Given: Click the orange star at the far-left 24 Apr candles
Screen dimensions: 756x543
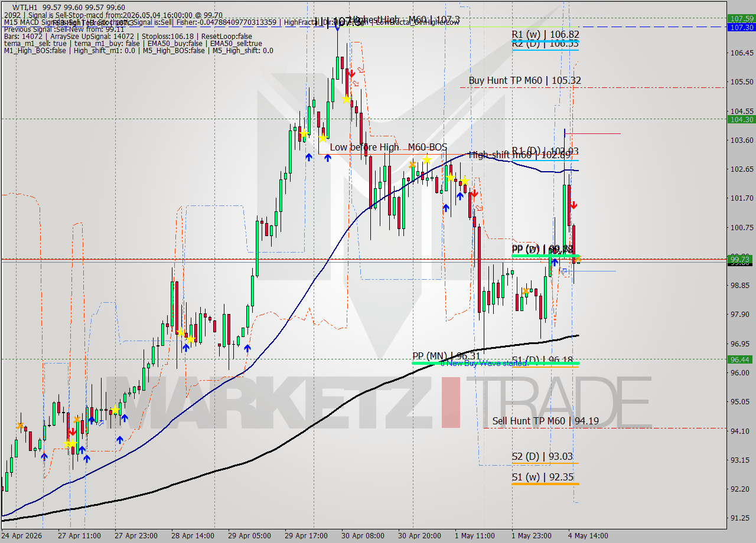Looking at the screenshot, I should coord(21,426).
